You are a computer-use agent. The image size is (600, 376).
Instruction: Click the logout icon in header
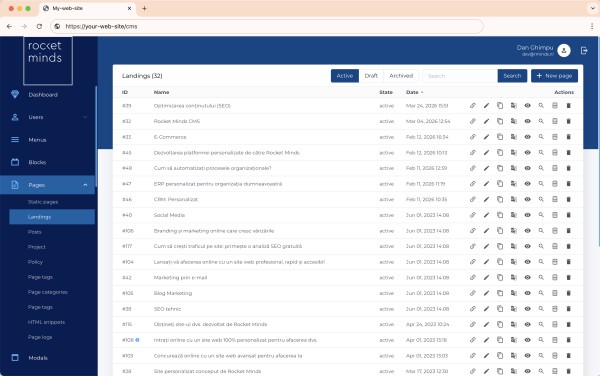[x=584, y=50]
